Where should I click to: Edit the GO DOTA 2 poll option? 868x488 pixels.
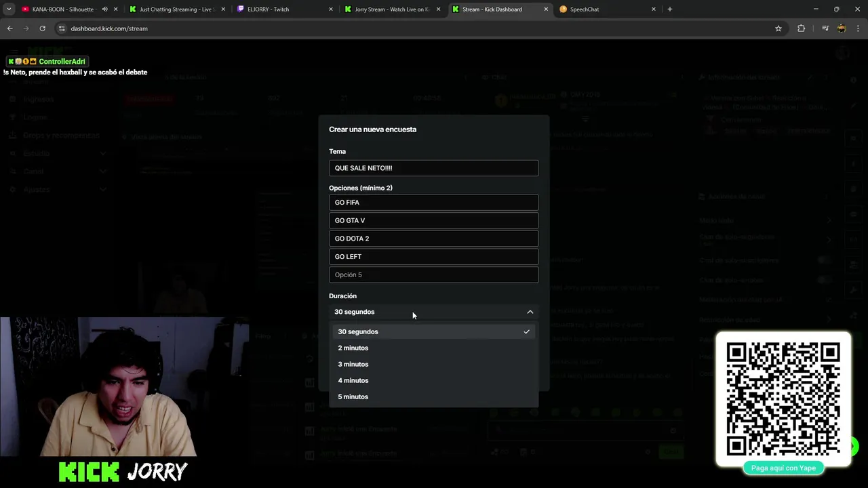click(434, 239)
